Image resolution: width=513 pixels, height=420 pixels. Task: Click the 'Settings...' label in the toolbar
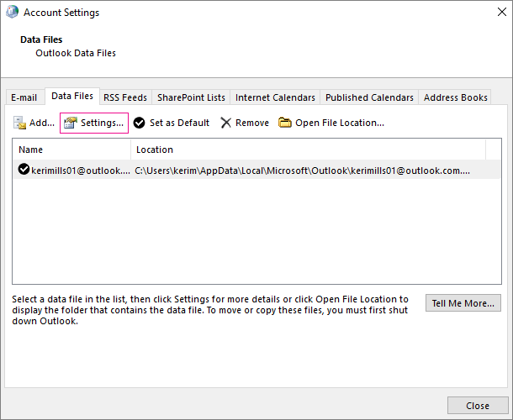click(x=102, y=123)
